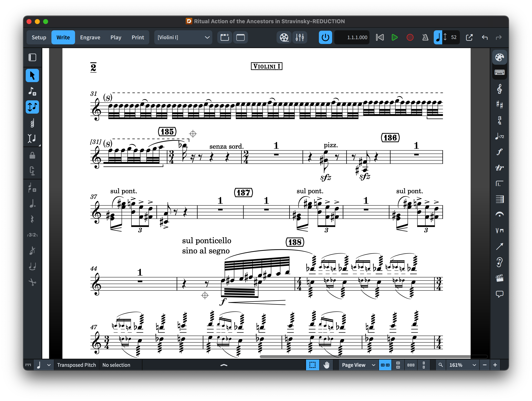Viewport: 532px width, 401px height.
Task: Open the Comments panel
Action: pyautogui.click(x=499, y=294)
